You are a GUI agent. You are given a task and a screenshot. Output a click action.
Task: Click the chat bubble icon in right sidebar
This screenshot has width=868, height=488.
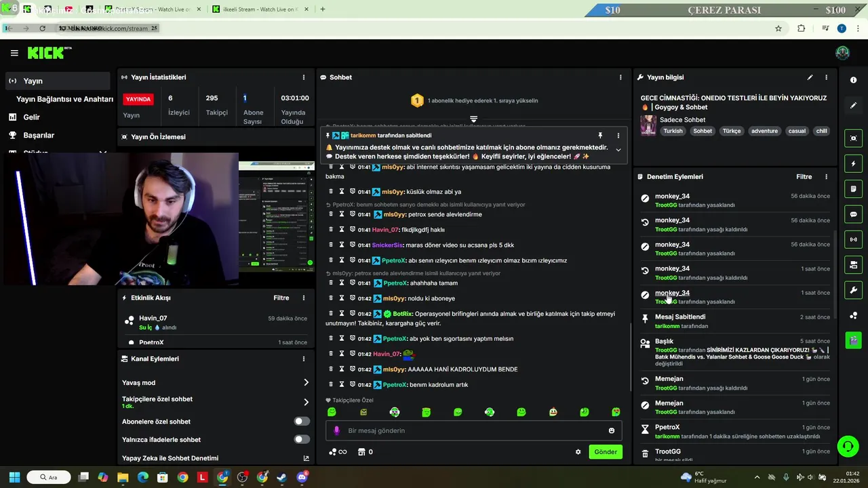pos(853,214)
